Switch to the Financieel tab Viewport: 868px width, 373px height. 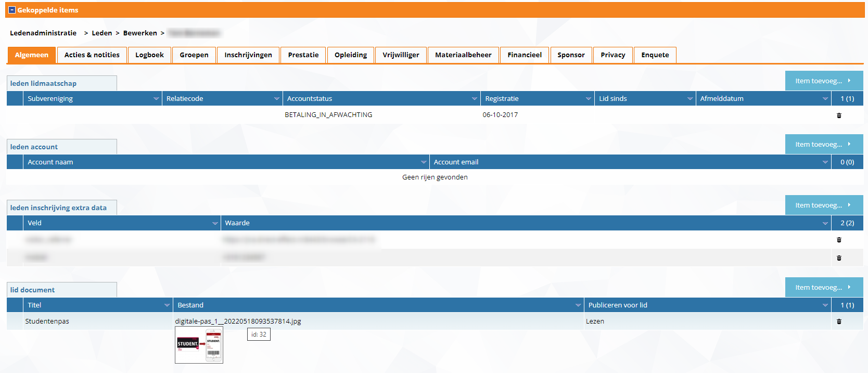coord(524,55)
